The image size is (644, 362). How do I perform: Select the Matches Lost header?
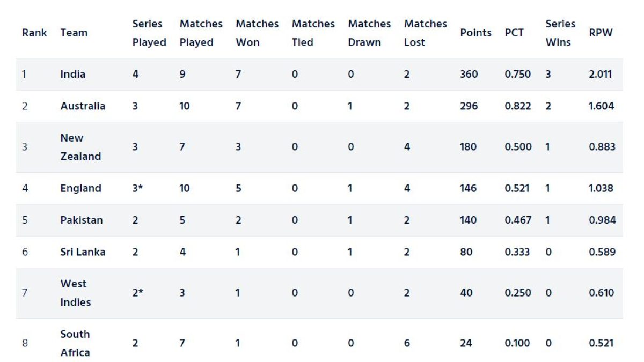tap(426, 33)
